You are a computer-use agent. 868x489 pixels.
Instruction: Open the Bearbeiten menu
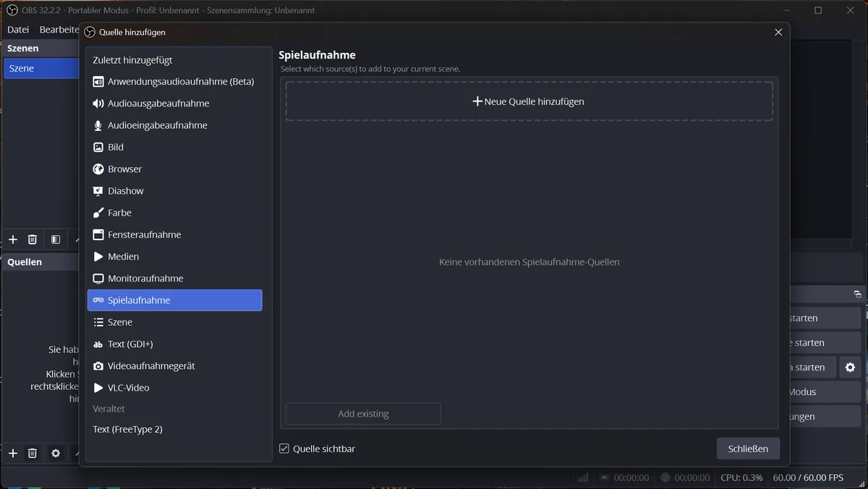coord(59,30)
